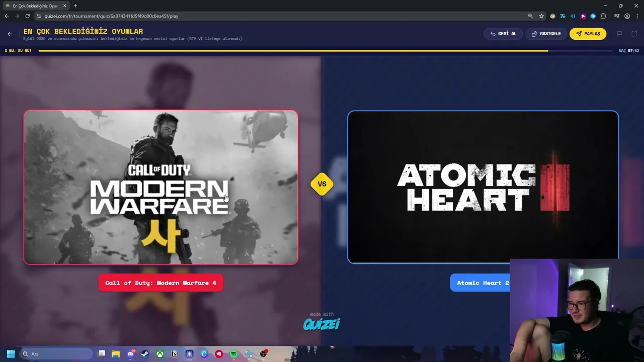Open the Windows Start menu
The height and width of the screenshot is (362, 644).
click(x=11, y=354)
